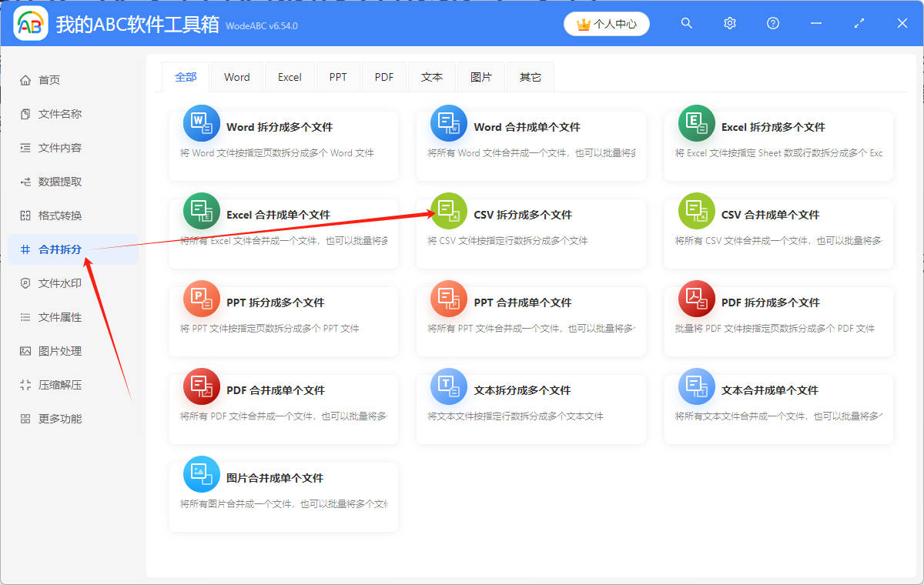924x585 pixels.
Task: Switch to the Word tab
Action: [x=236, y=77]
